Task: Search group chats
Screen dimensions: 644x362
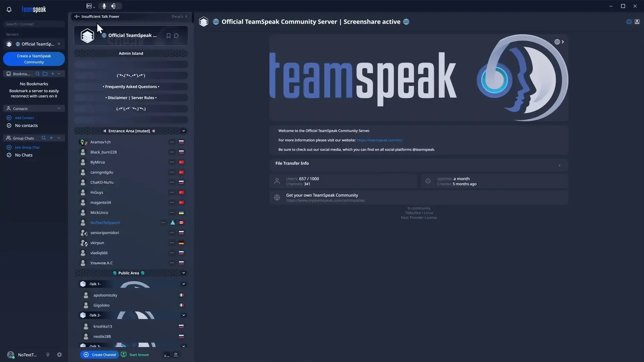Action: point(44,138)
